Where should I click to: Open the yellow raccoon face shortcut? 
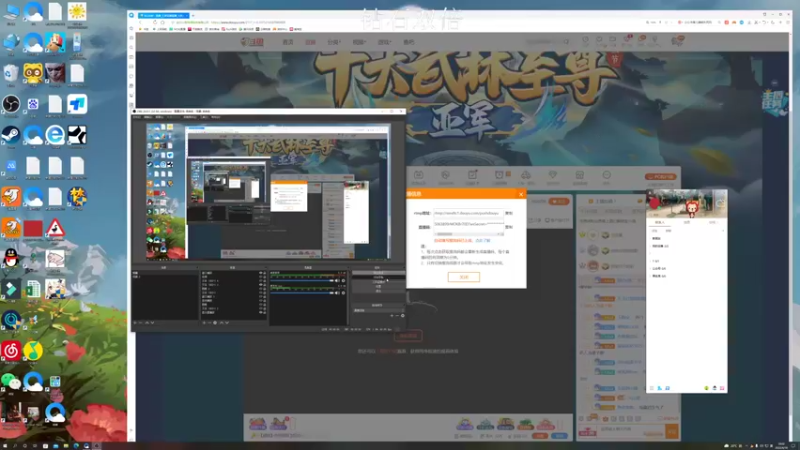pos(33,74)
